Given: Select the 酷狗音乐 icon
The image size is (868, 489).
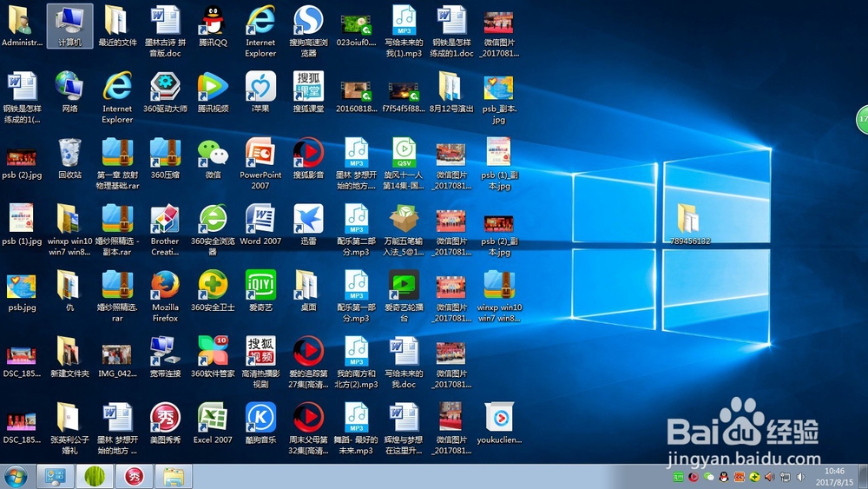Looking at the screenshot, I should [260, 423].
